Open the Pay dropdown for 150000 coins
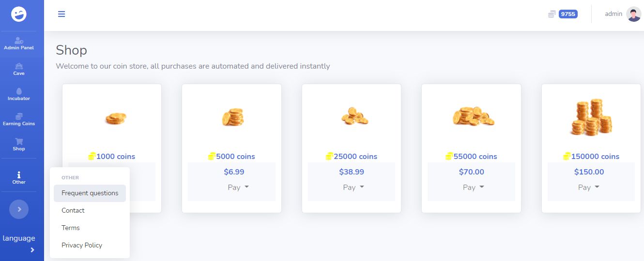The height and width of the screenshot is (261, 644). 588,188
